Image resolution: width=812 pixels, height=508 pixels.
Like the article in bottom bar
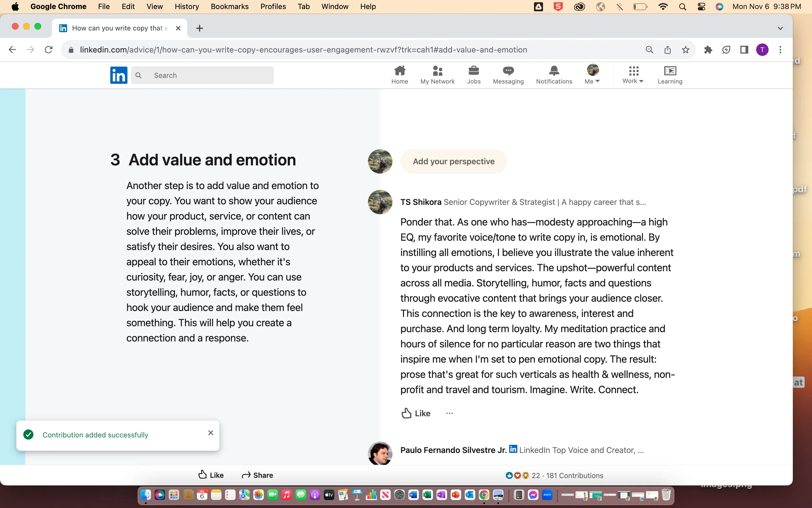[x=211, y=475]
